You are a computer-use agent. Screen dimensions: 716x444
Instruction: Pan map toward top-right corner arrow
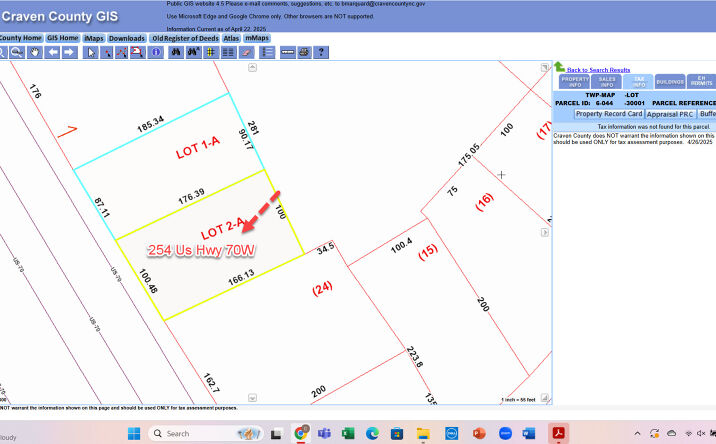[545, 68]
